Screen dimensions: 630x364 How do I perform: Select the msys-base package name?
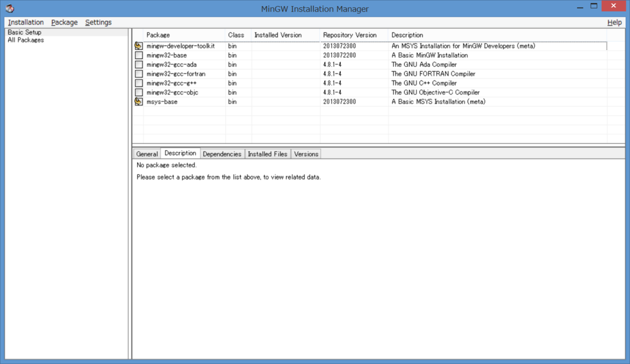pyautogui.click(x=162, y=101)
